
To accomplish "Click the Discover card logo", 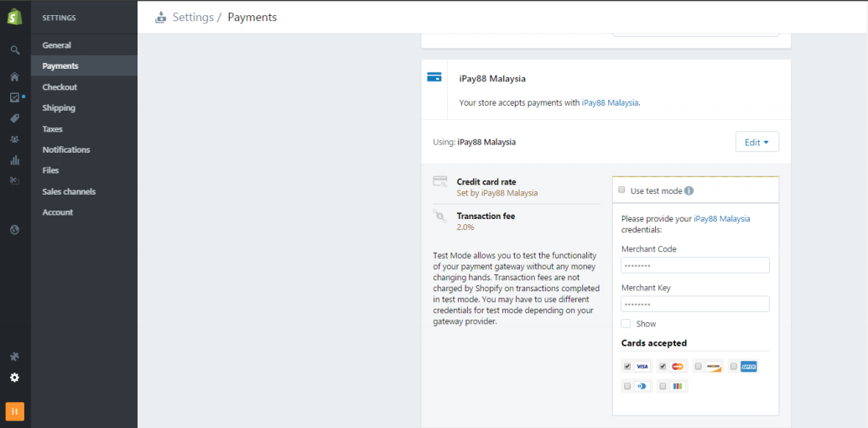I will [714, 367].
